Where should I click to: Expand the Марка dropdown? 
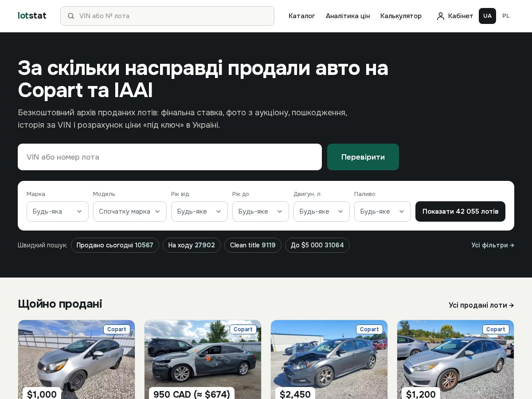[58, 211]
